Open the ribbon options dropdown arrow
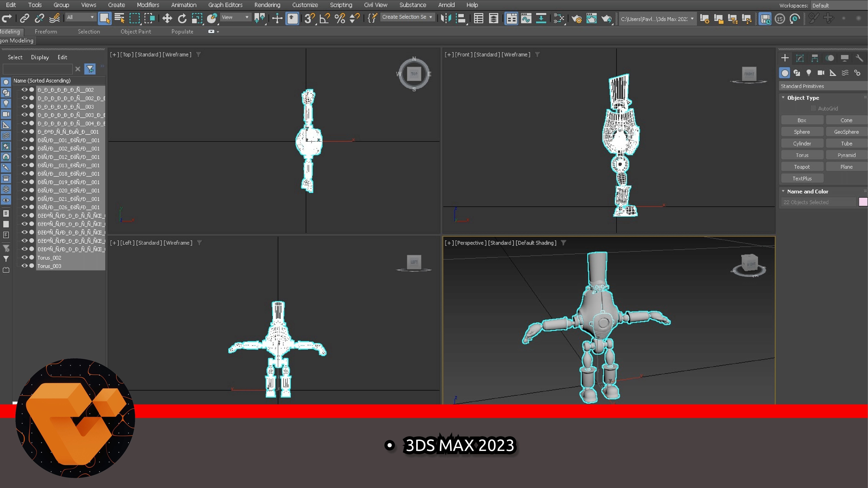868x488 pixels. (218, 32)
